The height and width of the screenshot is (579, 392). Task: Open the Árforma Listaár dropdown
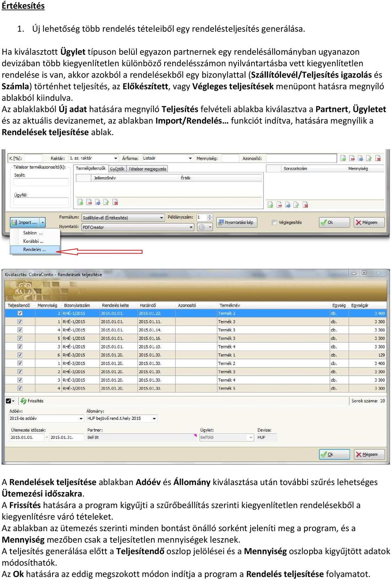point(190,158)
